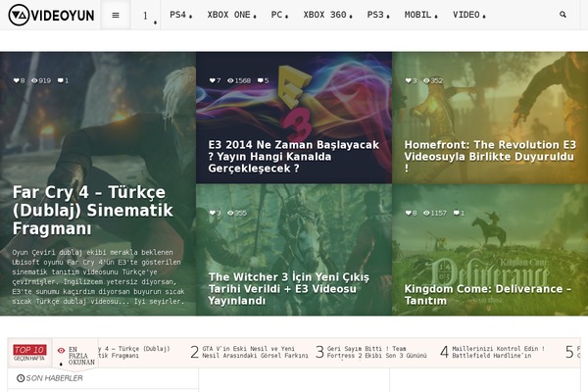Click heart icon on Kingdom Come card
The height and width of the screenshot is (392, 588).
tap(409, 213)
